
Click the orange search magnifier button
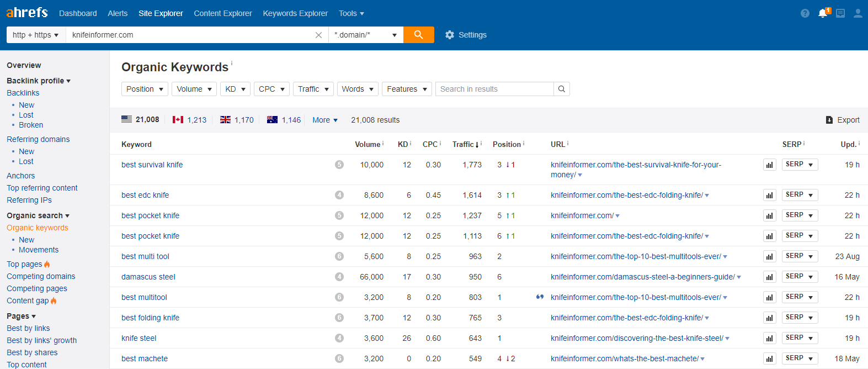click(x=419, y=35)
